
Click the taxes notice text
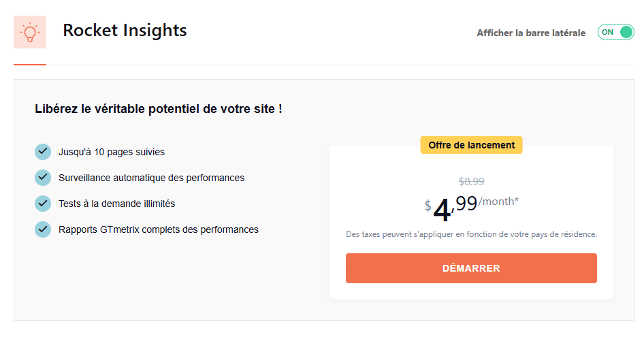471,234
